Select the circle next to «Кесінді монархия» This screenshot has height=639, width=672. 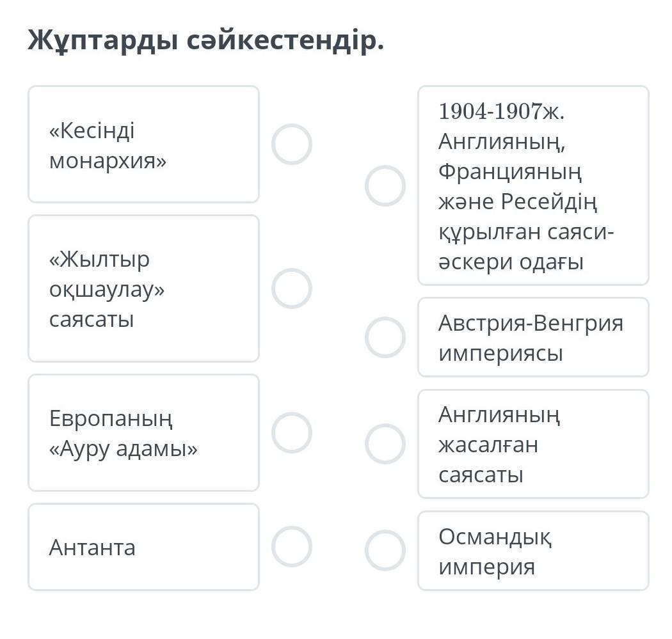pyautogui.click(x=291, y=144)
